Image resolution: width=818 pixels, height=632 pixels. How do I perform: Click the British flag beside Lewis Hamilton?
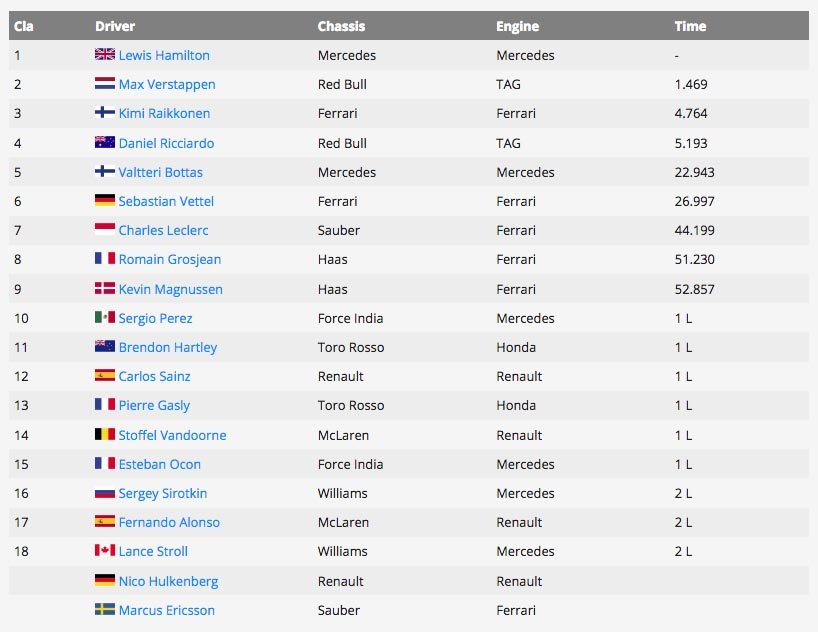(105, 54)
